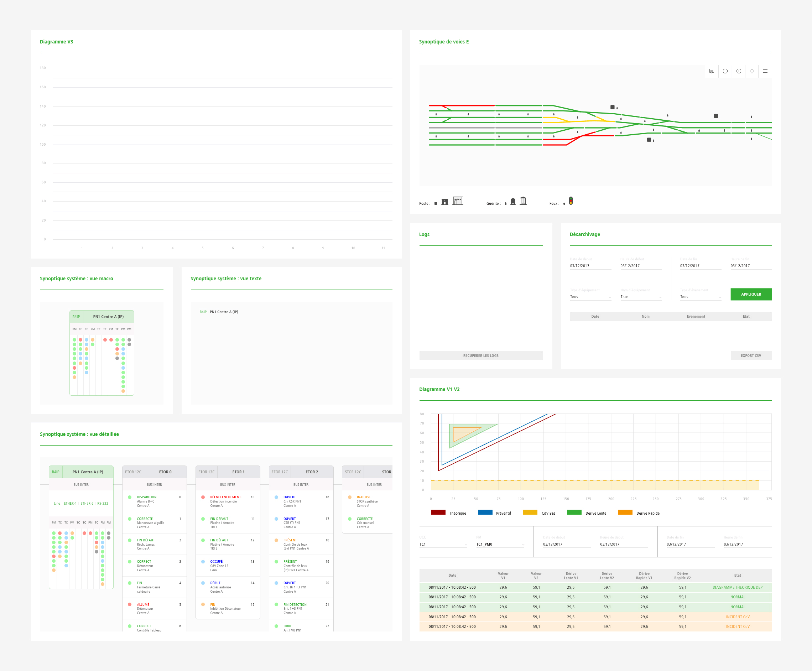The height and width of the screenshot is (671, 812).
Task: Click the Désarchivage Date de début field
Action: pyautogui.click(x=590, y=266)
